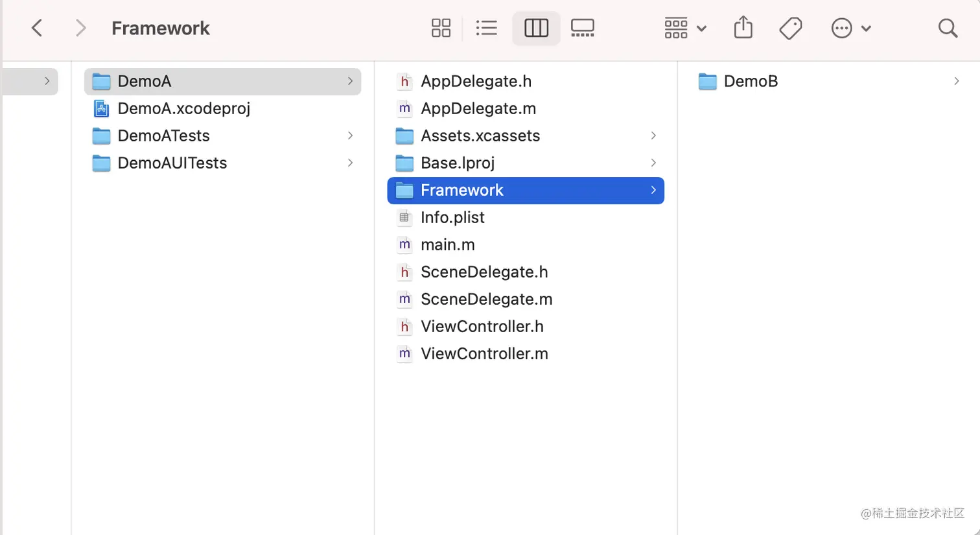Click the back navigation arrow
980x535 pixels.
pos(36,28)
